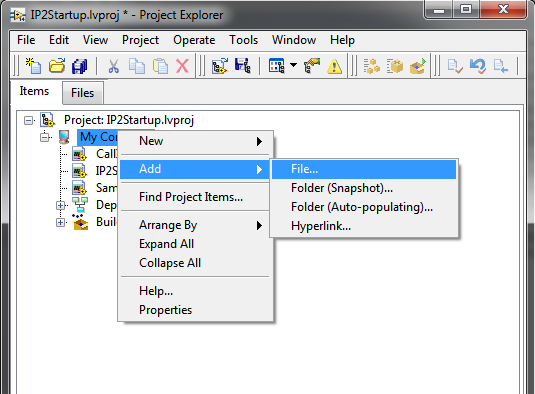The width and height of the screenshot is (535, 394).
Task: Choose Collapse All from context menu
Action: pyautogui.click(x=196, y=263)
